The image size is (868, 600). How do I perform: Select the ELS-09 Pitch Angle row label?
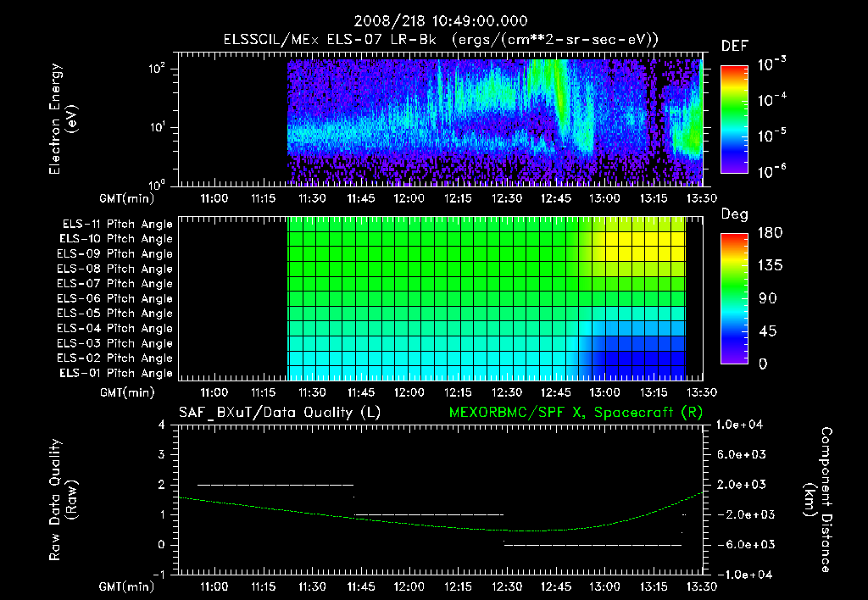point(114,254)
